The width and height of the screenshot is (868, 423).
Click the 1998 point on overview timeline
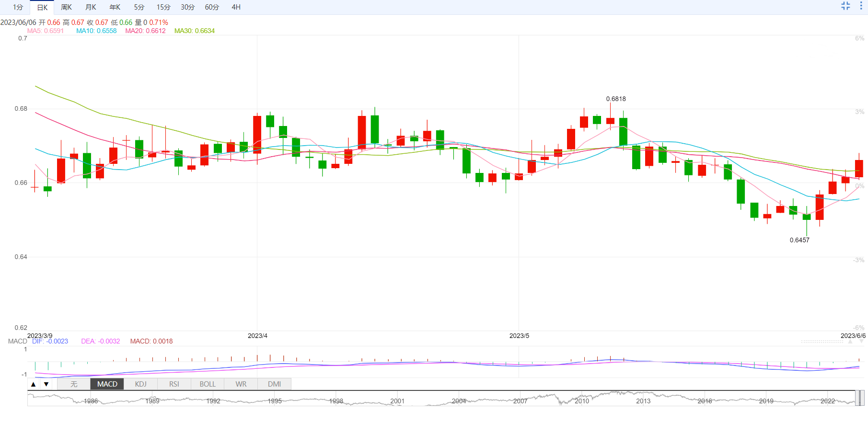(x=336, y=401)
